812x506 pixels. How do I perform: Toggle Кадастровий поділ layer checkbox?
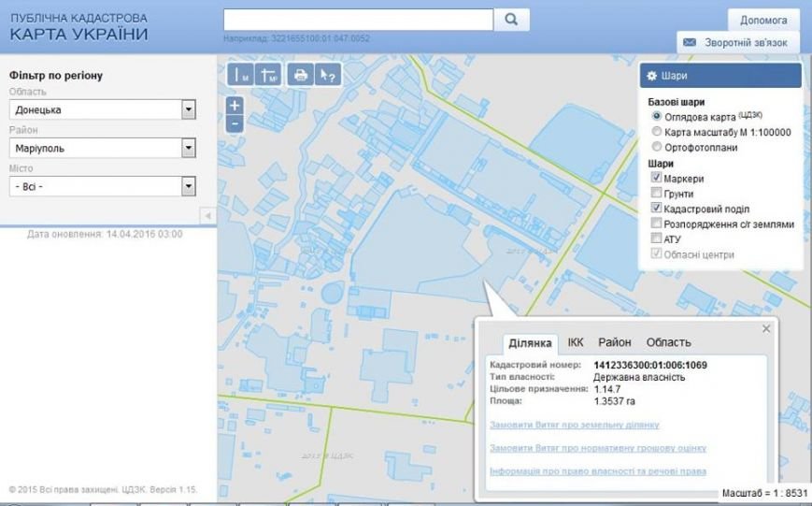[x=656, y=208]
